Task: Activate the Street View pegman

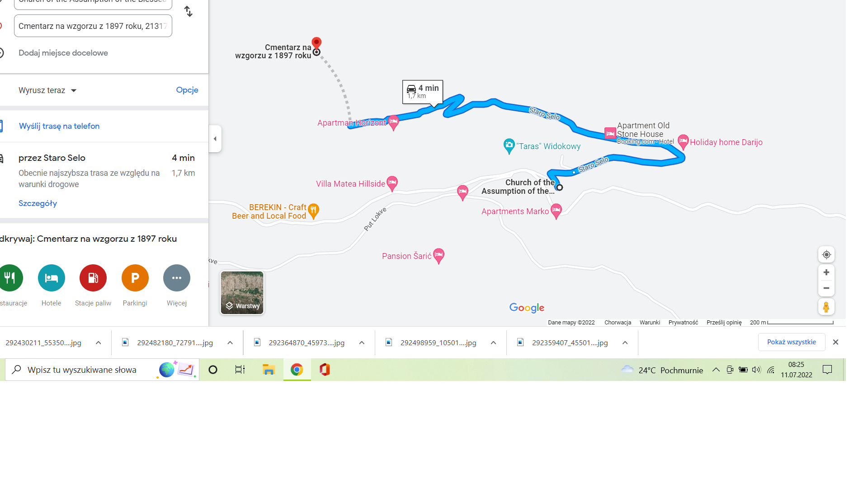Action: click(x=826, y=306)
